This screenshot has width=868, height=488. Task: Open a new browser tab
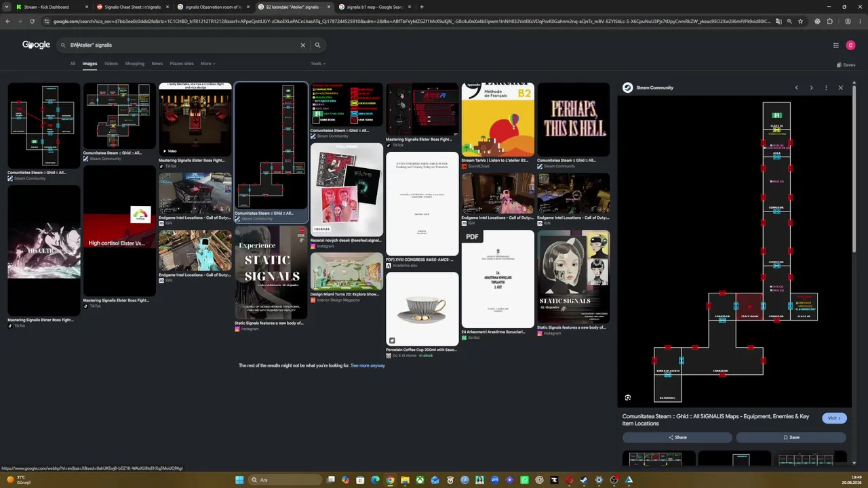[x=422, y=7]
